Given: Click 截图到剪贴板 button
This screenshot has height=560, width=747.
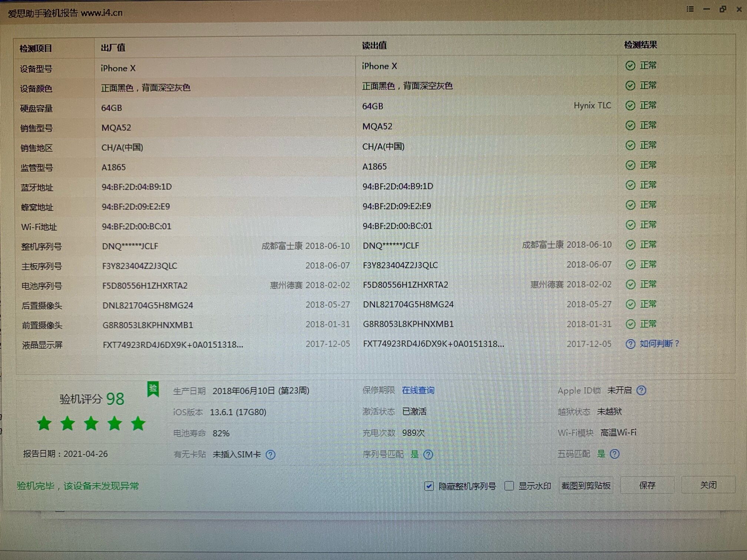Looking at the screenshot, I should point(586,486).
